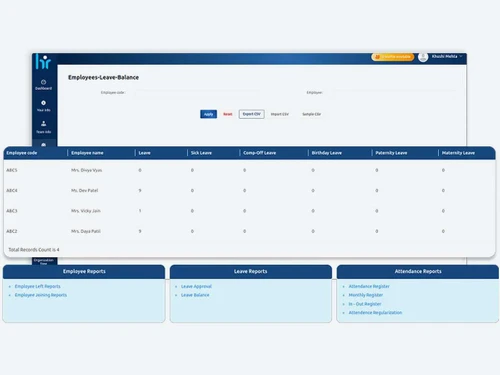Expand the Khushi Mehta user dropdown arrow
The width and height of the screenshot is (500, 375).
click(x=461, y=56)
